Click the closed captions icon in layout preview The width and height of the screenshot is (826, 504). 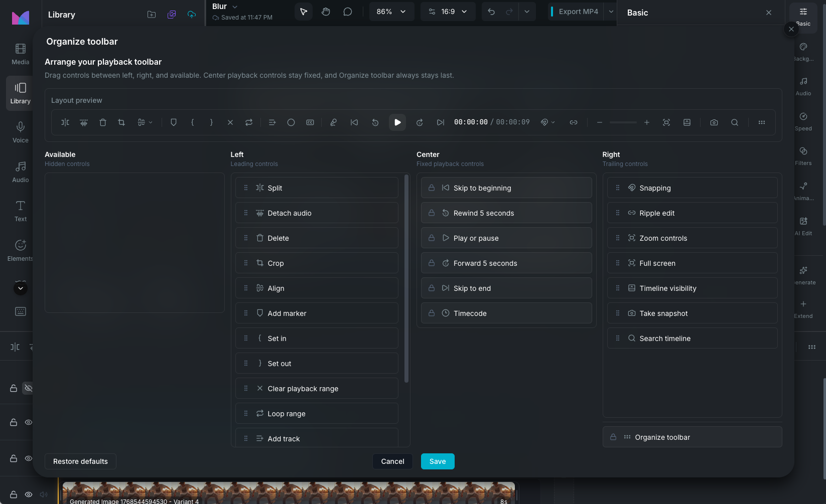[x=310, y=122]
